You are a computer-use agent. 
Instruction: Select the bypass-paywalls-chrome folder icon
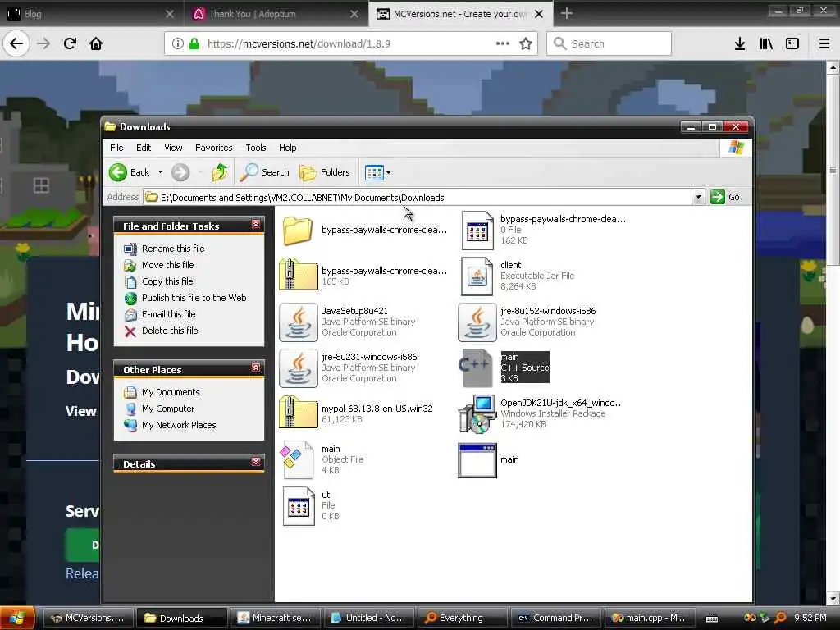[x=298, y=231]
